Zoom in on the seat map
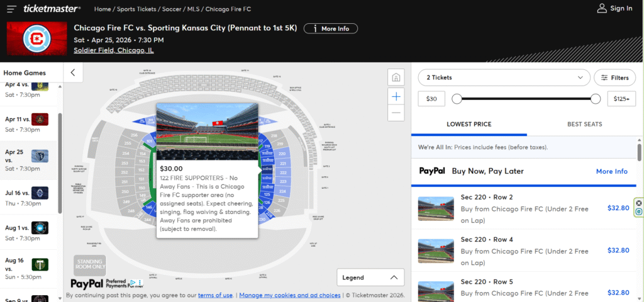 point(396,96)
